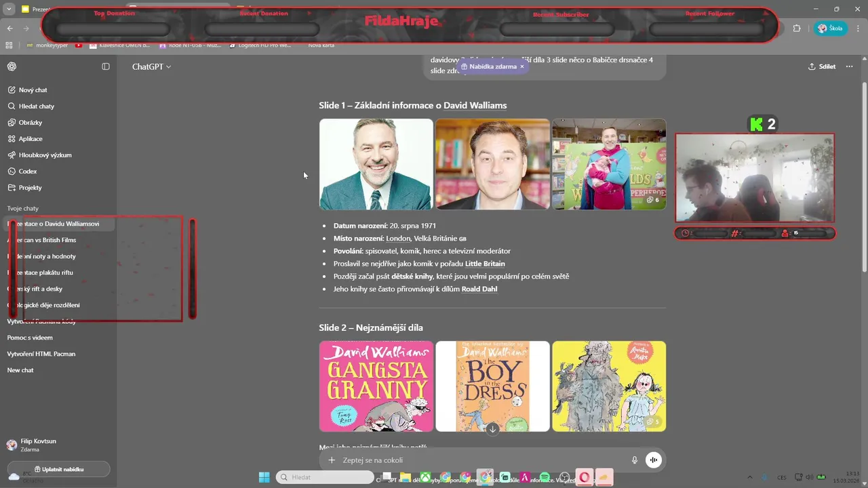Open the Windows Start menu
The image size is (868, 488).
264,477
